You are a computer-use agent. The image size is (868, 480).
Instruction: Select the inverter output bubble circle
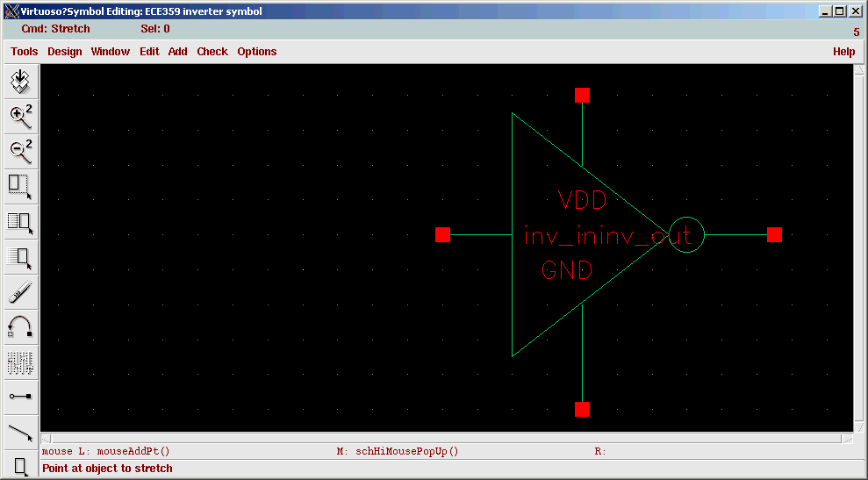click(686, 235)
